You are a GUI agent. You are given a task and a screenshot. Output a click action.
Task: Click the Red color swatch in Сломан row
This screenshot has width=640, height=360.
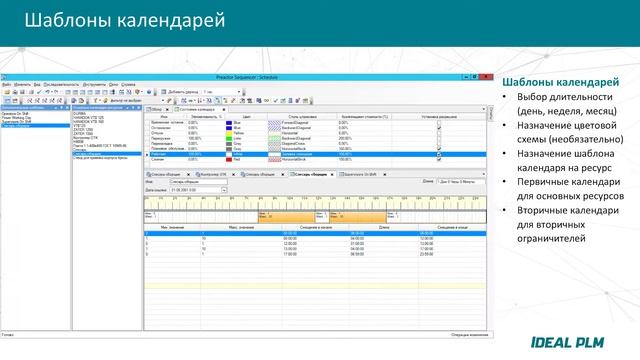229,160
